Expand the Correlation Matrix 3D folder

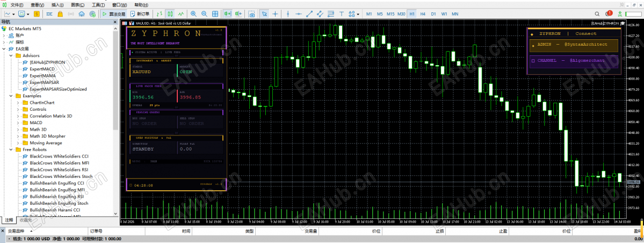(x=18, y=116)
